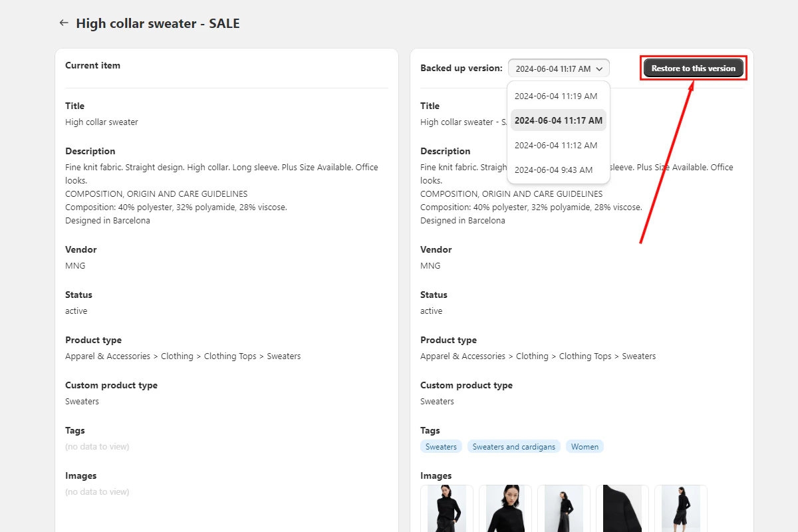798x532 pixels.
Task: Click the dropdown chevron beside the version date
Action: point(598,68)
